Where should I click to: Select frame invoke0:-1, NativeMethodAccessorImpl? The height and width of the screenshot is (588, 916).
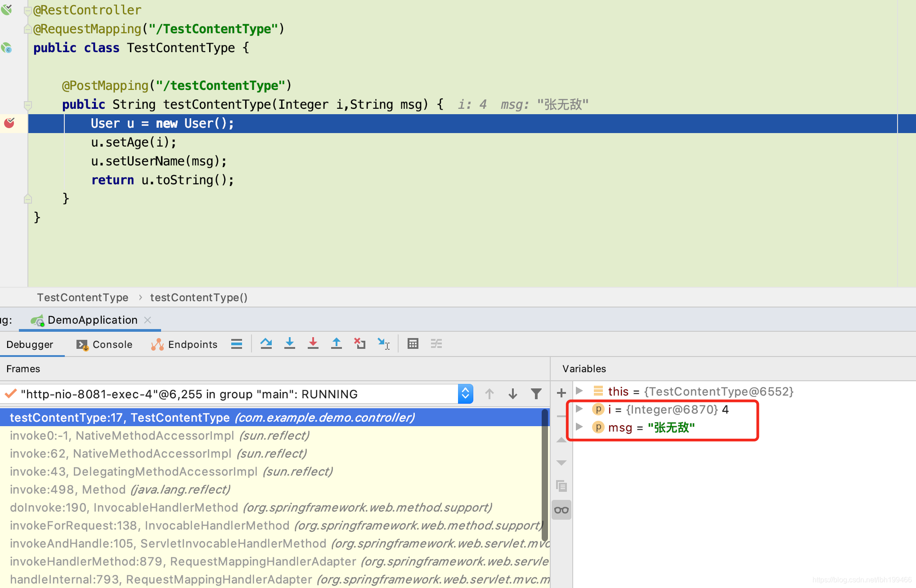click(x=271, y=436)
